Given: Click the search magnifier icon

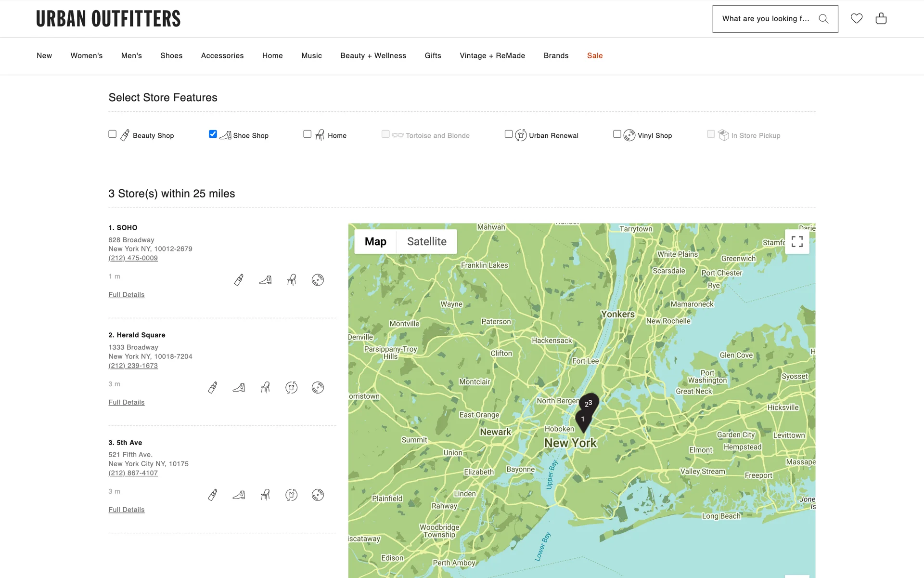Looking at the screenshot, I should click(x=823, y=19).
